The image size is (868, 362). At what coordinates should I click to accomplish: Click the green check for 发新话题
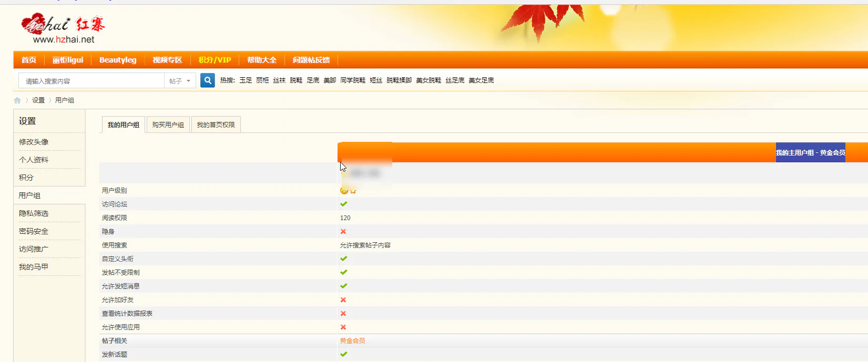tap(344, 354)
